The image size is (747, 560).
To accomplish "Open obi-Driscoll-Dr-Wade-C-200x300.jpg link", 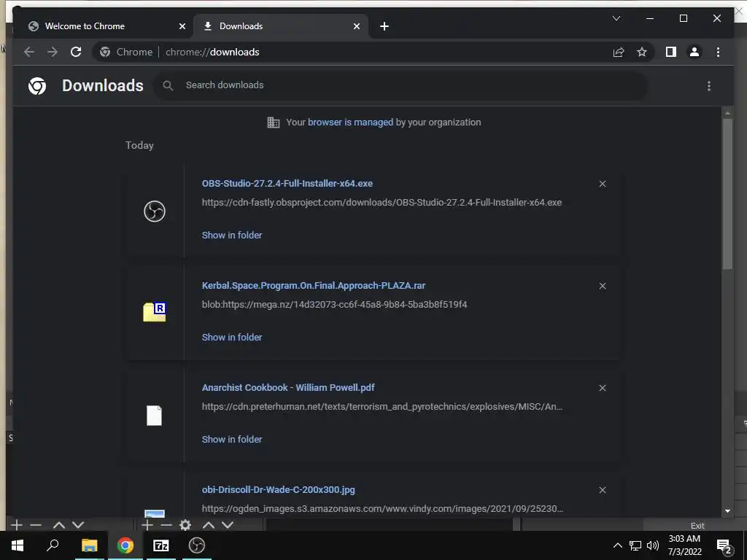I will (x=278, y=489).
